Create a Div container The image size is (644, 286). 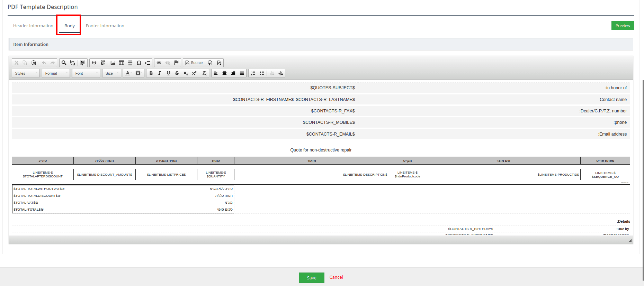103,63
